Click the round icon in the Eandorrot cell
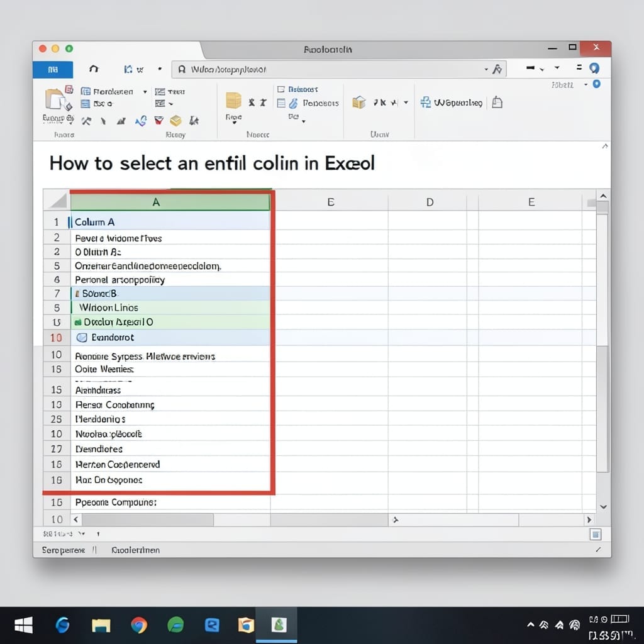 point(82,338)
